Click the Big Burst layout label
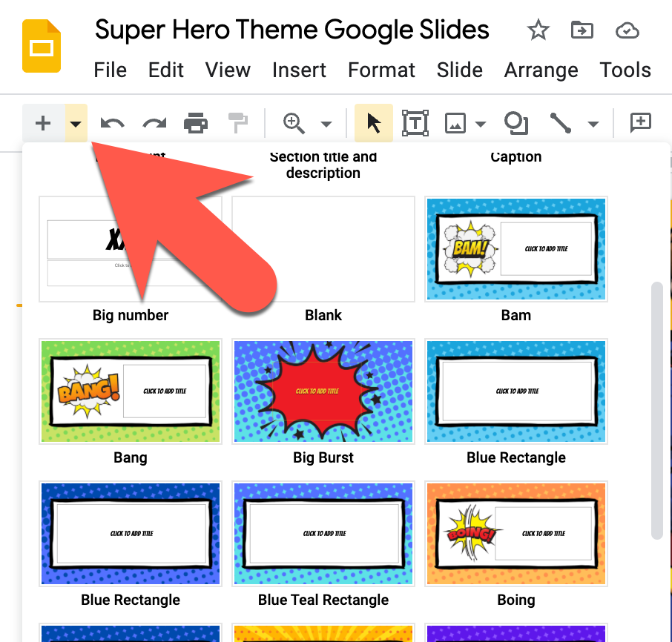The image size is (672, 642). coord(323,458)
